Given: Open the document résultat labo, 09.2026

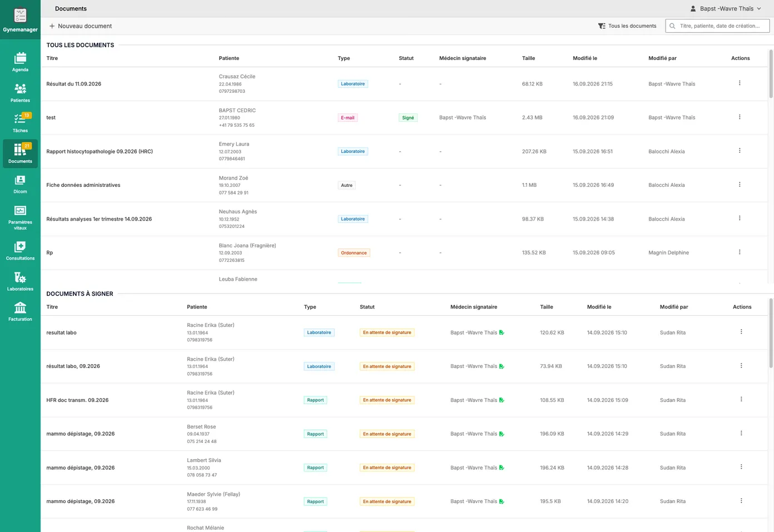Looking at the screenshot, I should pos(73,366).
